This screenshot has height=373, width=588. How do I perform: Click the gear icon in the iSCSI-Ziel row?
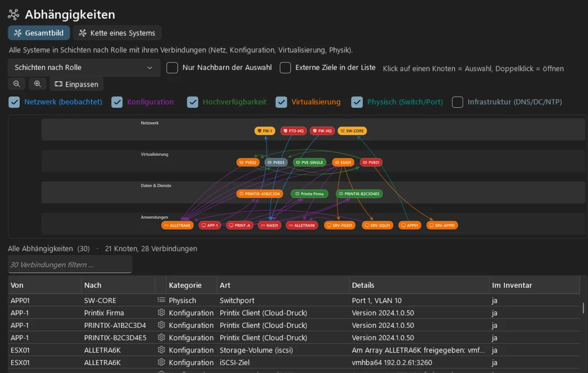click(161, 362)
